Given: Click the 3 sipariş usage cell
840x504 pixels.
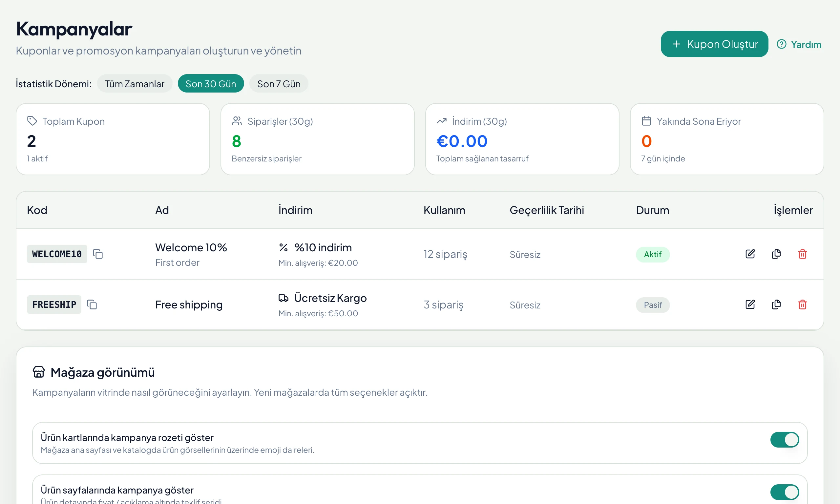Looking at the screenshot, I should coord(443,305).
